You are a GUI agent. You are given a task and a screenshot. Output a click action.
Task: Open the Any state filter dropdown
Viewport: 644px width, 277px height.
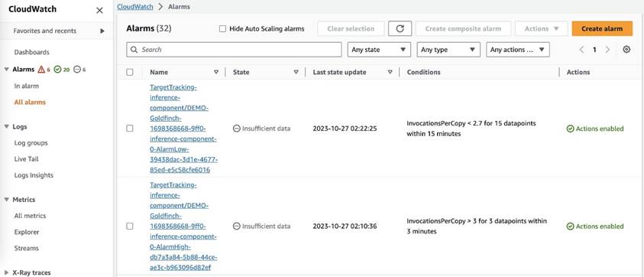tap(379, 50)
